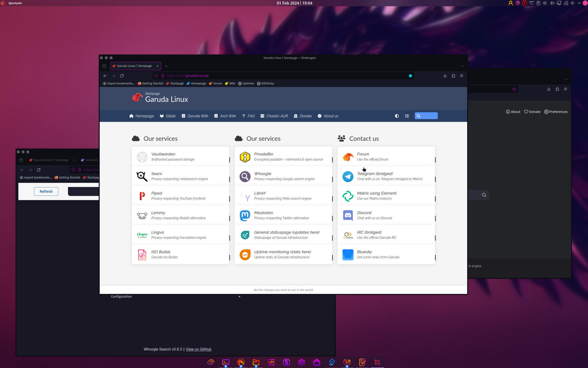Click the Whoogle magnifier icon

[x=245, y=177]
